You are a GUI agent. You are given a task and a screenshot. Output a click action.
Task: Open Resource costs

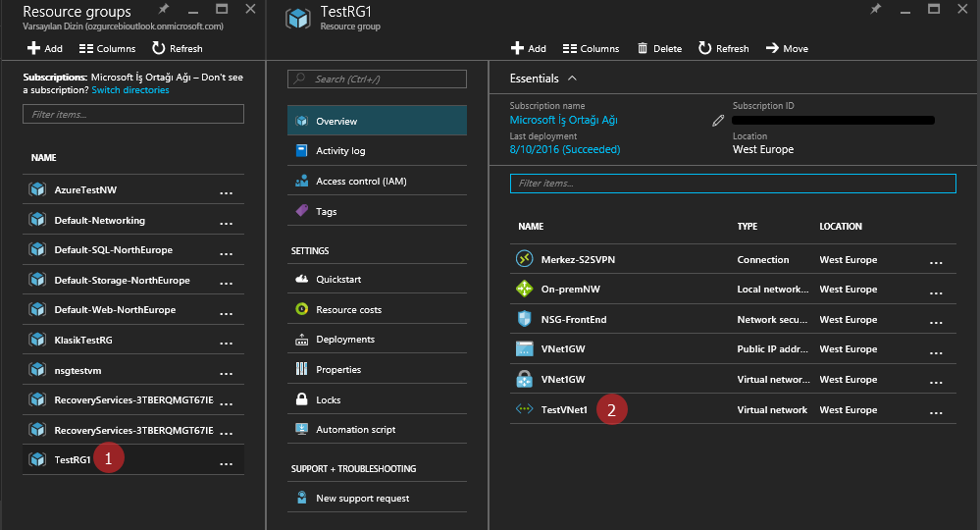tap(377, 309)
